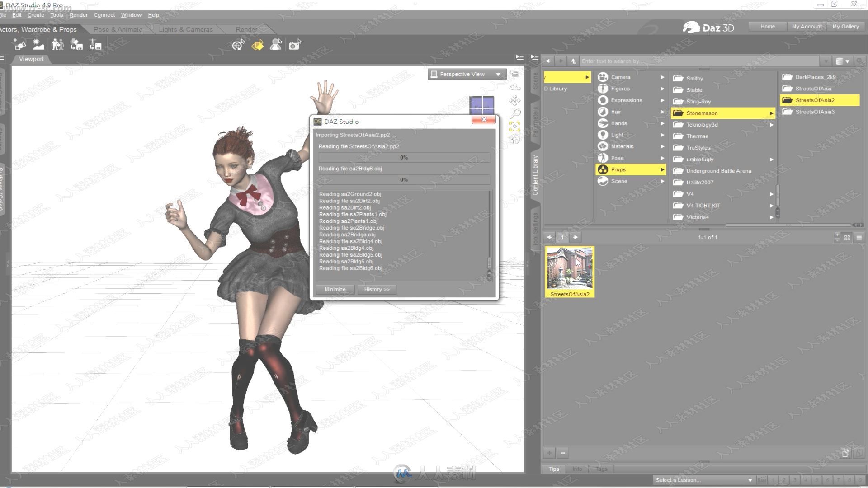Click the Hair category icon
Screen dimensions: 868x488
(603, 112)
